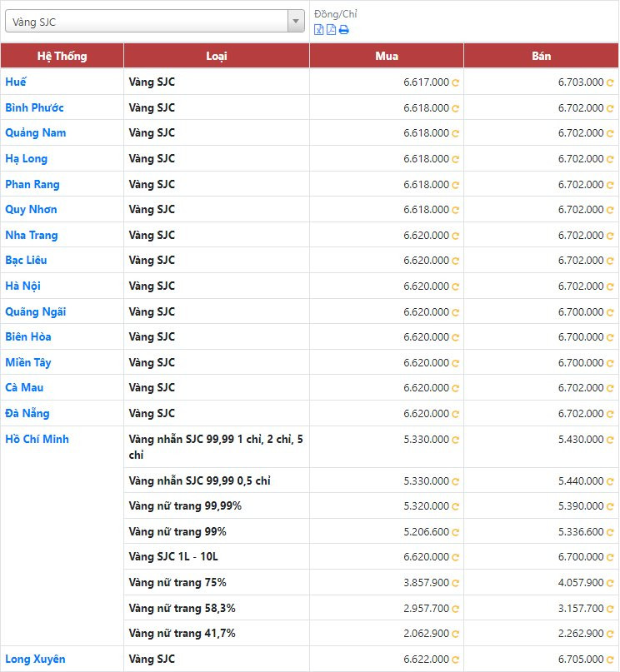The height and width of the screenshot is (672, 620).
Task: Select the Vàng SJC 1L - 10L label
Action: 173,556
